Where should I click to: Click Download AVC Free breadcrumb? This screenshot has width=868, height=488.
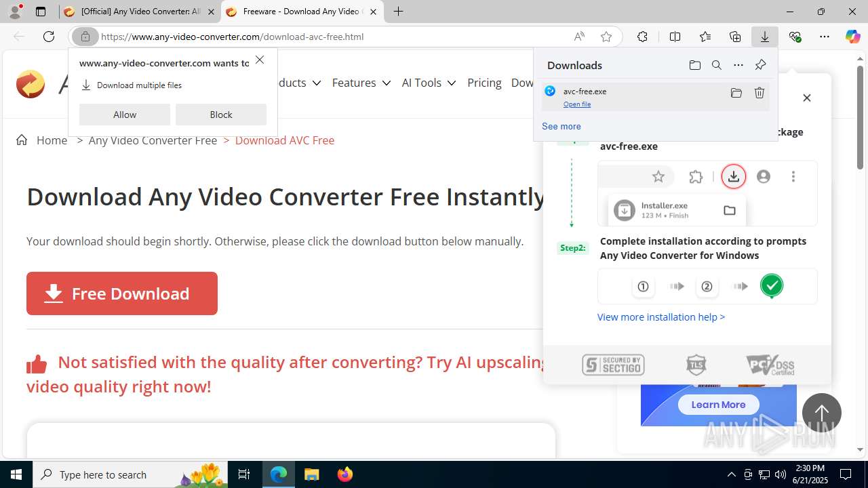[x=285, y=140]
